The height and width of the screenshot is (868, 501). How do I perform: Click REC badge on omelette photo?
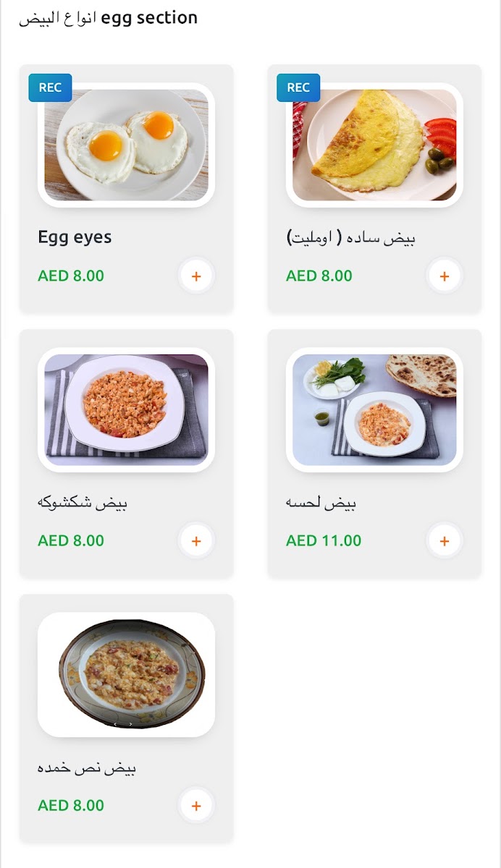click(298, 88)
